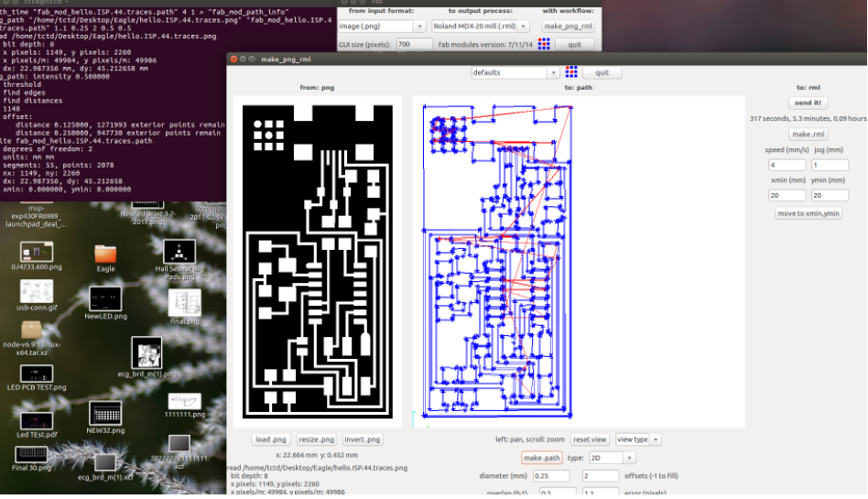Click the diameter (mm) input field
Viewport: 868px width, 499px height.
[551, 476]
